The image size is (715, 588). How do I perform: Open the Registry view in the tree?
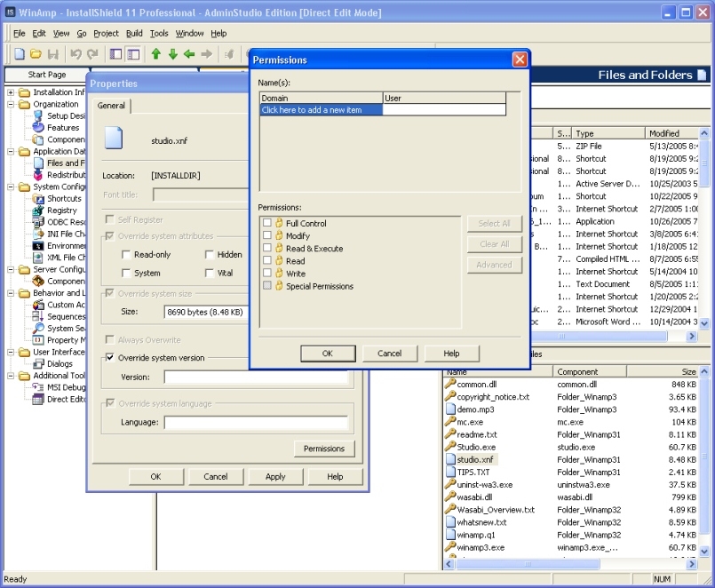(x=61, y=211)
